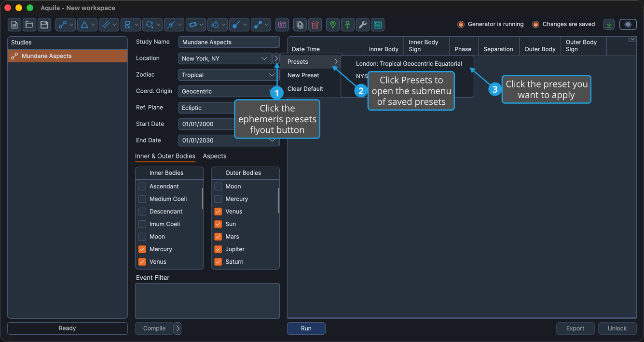This screenshot has height=342, width=644.
Task: Disable Mars in Outer Bodies
Action: click(218, 237)
